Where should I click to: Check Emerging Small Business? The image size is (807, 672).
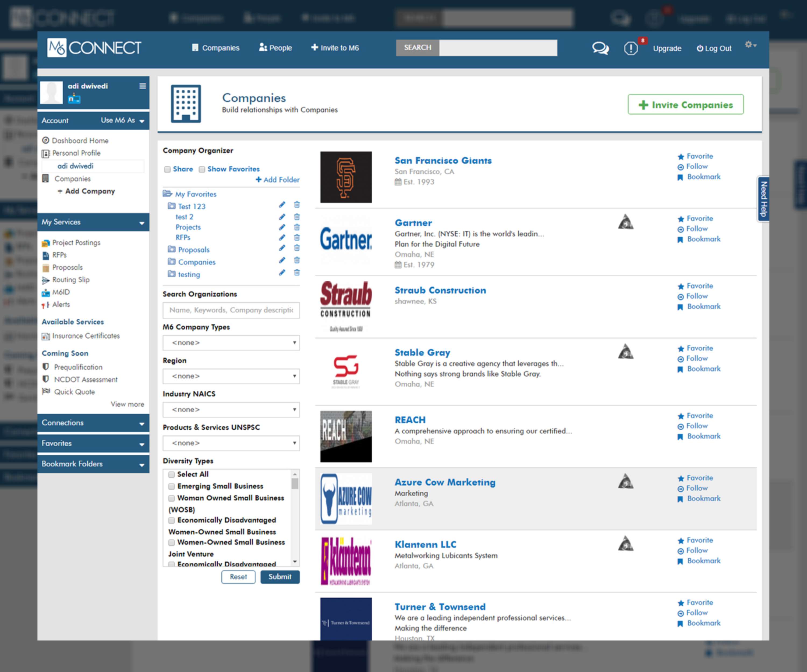(x=171, y=487)
